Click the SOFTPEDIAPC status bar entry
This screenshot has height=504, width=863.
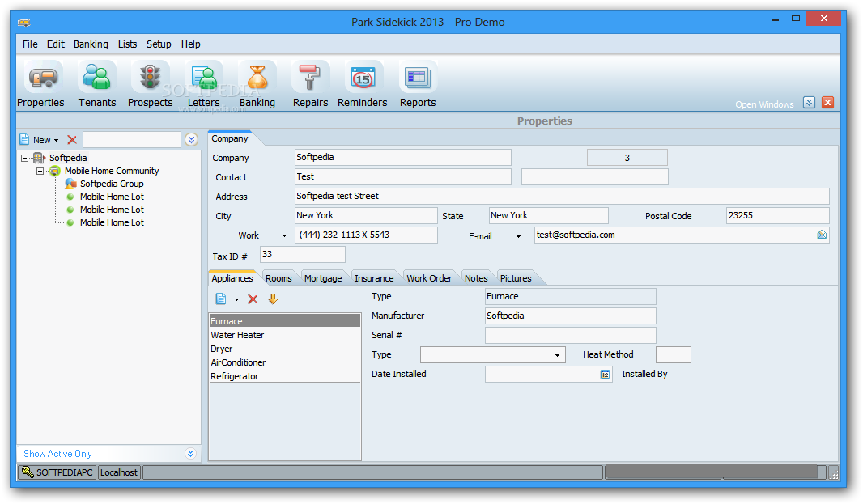pos(57,472)
